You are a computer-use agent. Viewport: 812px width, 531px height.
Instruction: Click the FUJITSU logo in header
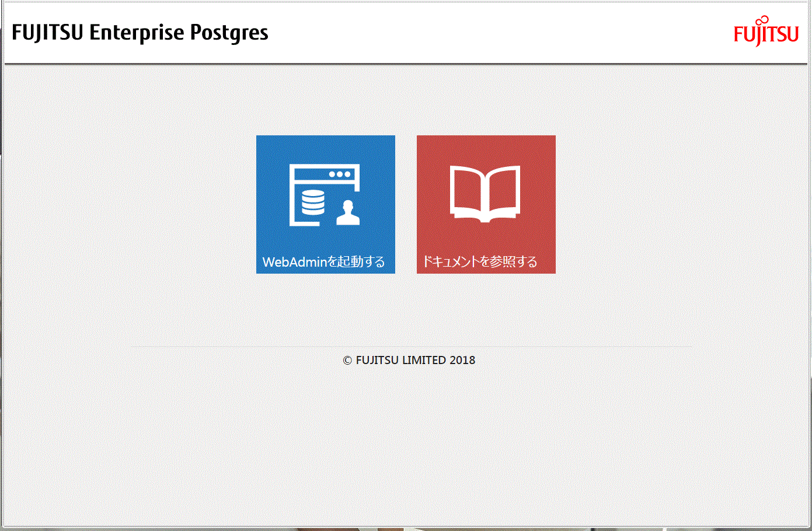pos(766,31)
